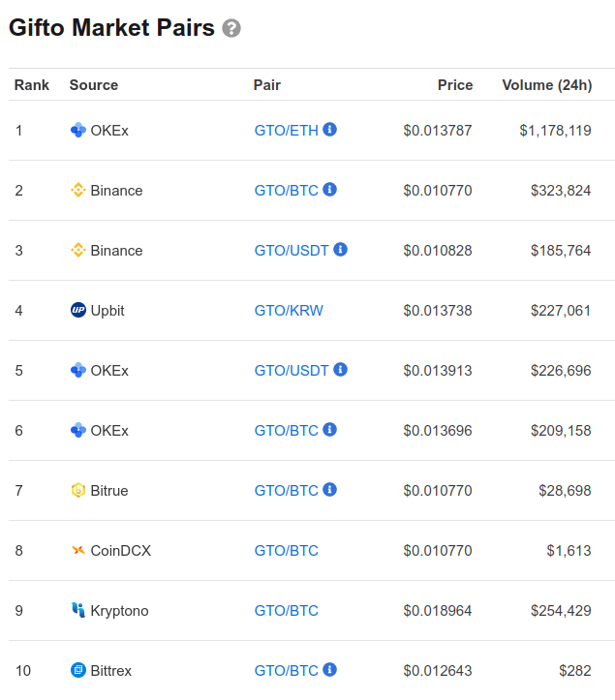Open info icon next to Binance GTO/USDT

340,249
